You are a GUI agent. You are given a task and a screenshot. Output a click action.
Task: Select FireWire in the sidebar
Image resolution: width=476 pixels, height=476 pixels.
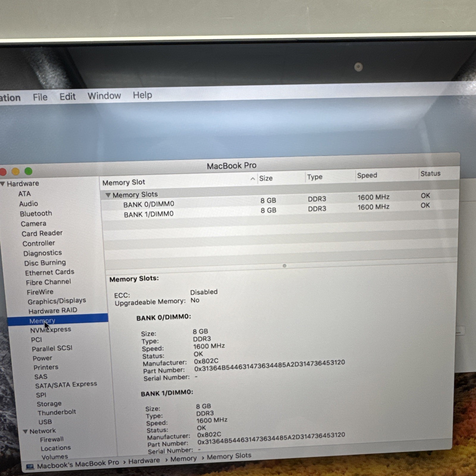(x=40, y=292)
